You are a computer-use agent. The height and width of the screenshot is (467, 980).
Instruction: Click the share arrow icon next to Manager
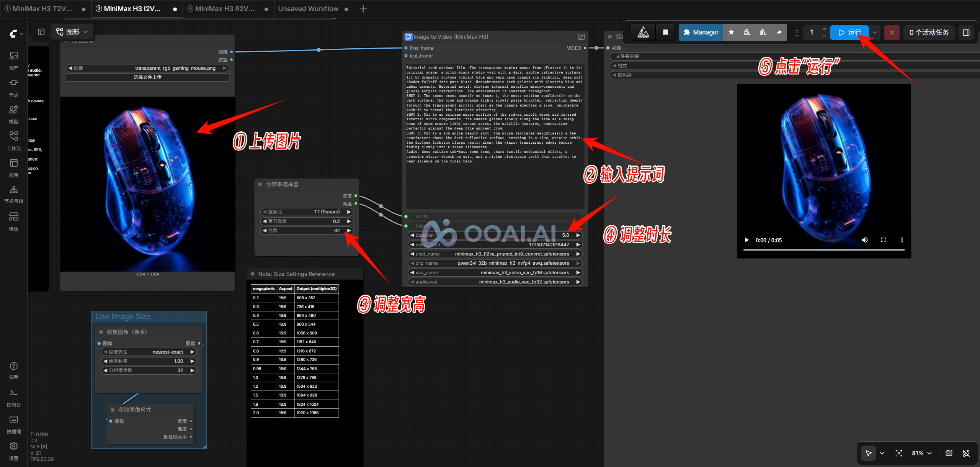[x=779, y=32]
